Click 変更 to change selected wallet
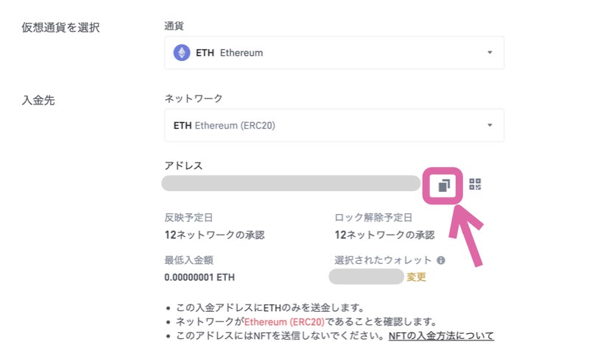 (x=416, y=277)
